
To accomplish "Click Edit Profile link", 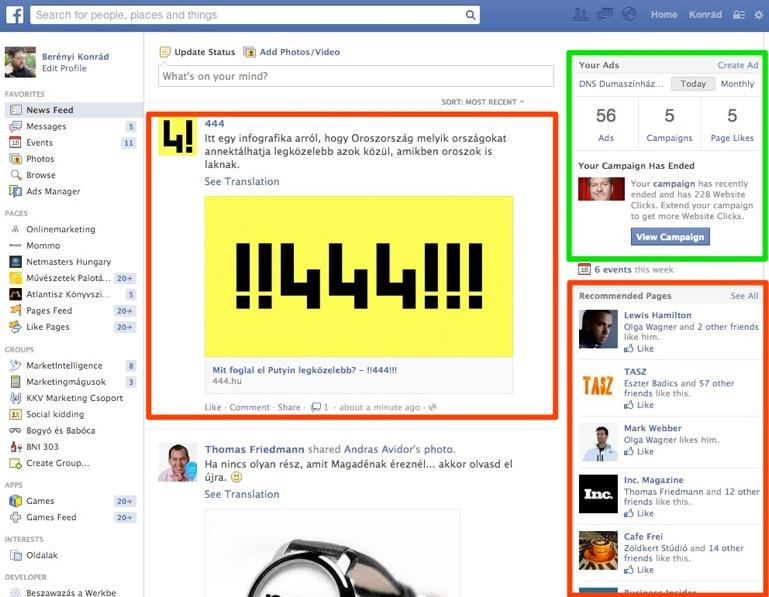I will pos(64,68).
